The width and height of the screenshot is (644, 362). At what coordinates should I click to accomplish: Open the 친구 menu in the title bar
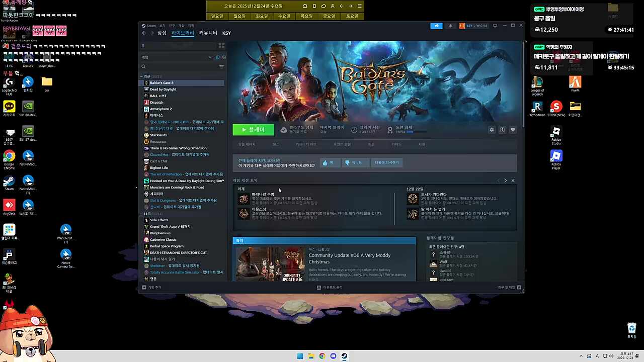coord(172,26)
